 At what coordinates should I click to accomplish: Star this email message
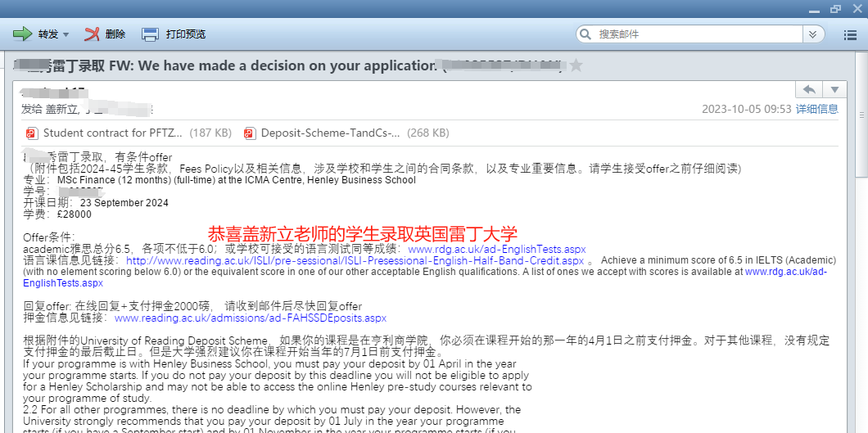point(576,65)
